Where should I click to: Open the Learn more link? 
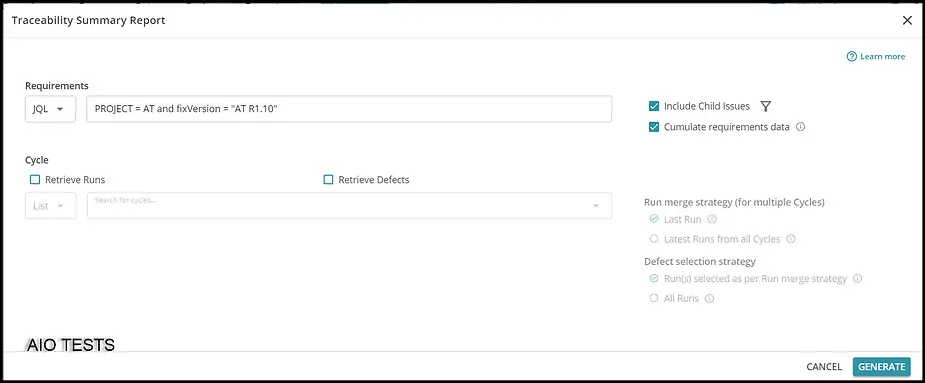[x=882, y=57]
